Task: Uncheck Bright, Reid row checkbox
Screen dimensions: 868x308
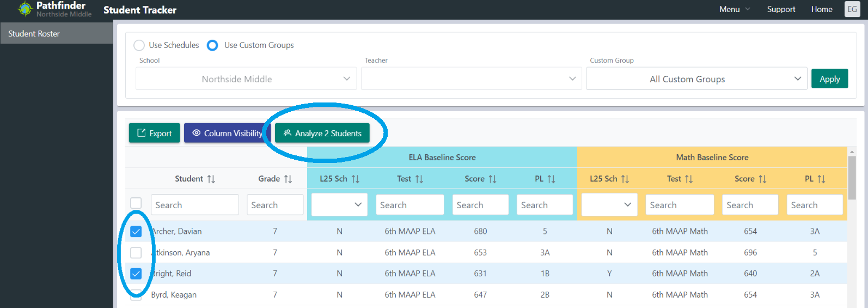Action: click(x=136, y=274)
